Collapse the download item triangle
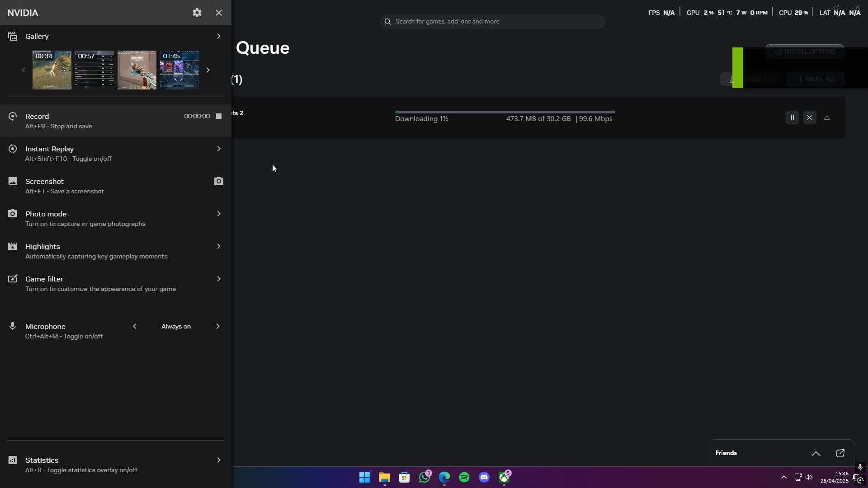Image resolution: width=868 pixels, height=488 pixels. coord(827,117)
